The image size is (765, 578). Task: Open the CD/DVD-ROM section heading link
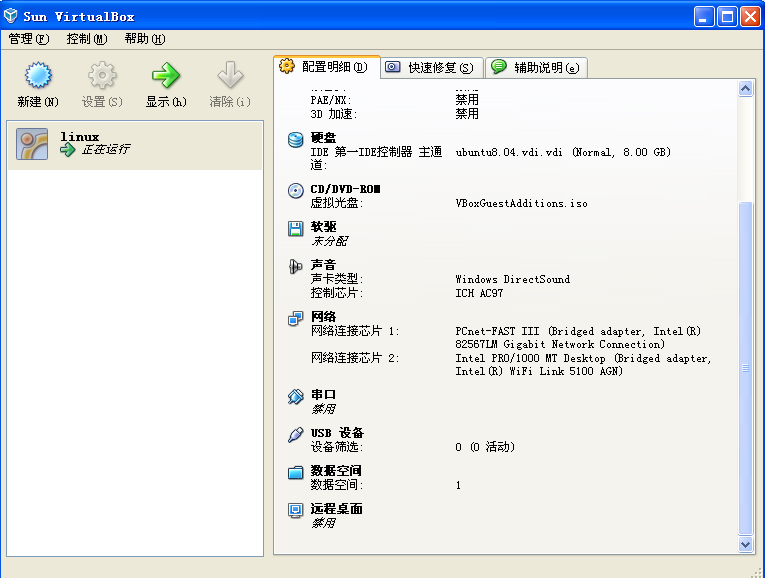pyautogui.click(x=345, y=189)
